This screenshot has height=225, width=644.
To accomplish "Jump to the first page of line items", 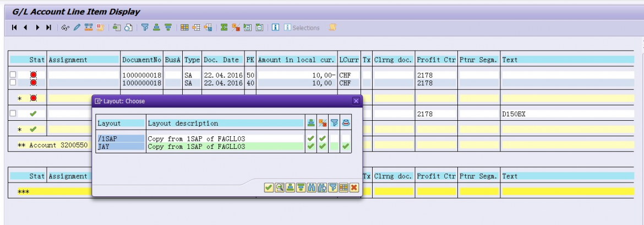I will [14, 28].
